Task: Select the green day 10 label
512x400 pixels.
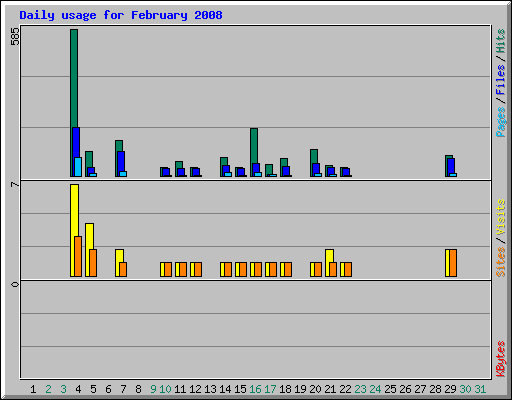Action: 165,389
